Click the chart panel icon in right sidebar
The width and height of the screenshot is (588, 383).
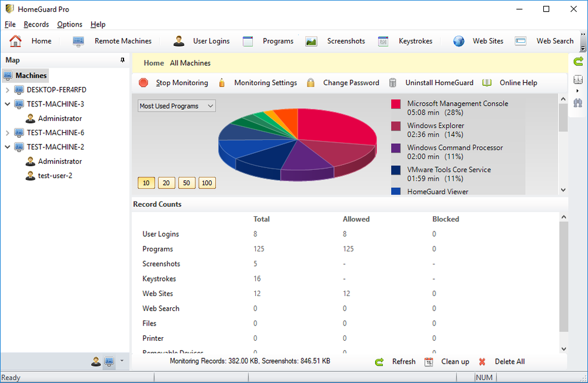[578, 79]
